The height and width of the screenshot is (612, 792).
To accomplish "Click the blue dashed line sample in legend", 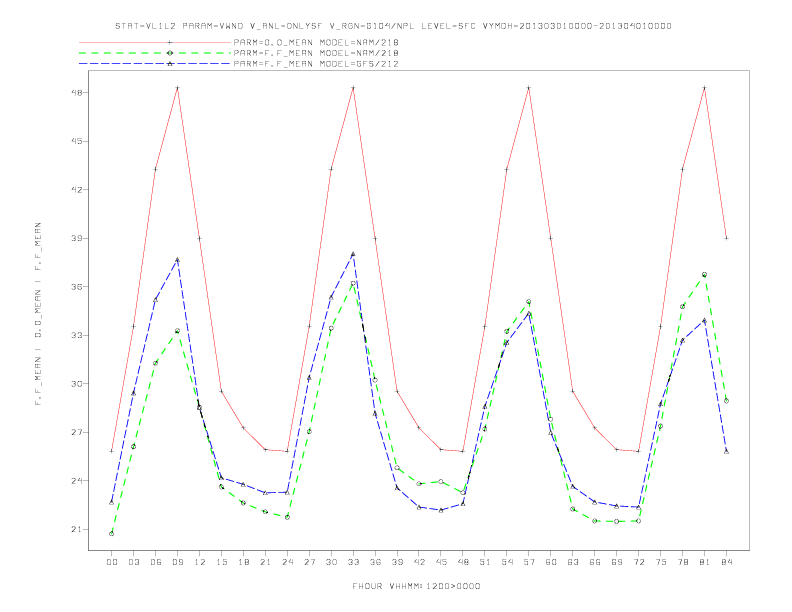I will click(155, 64).
